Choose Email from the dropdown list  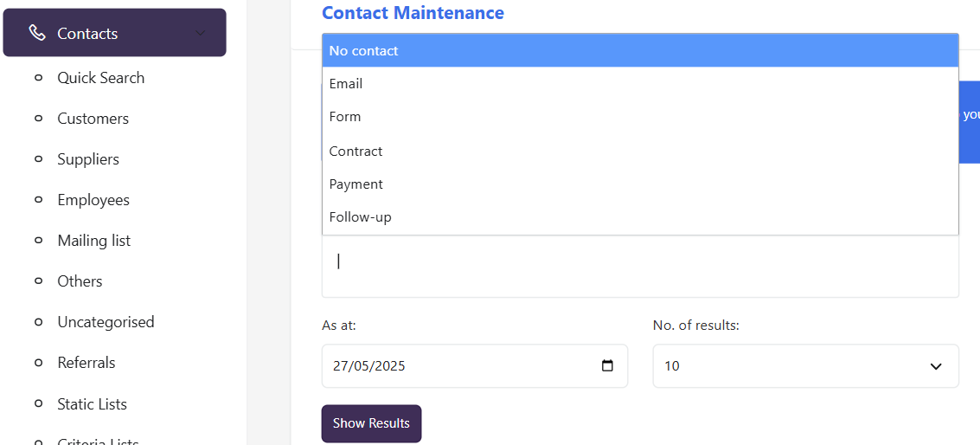click(x=640, y=83)
